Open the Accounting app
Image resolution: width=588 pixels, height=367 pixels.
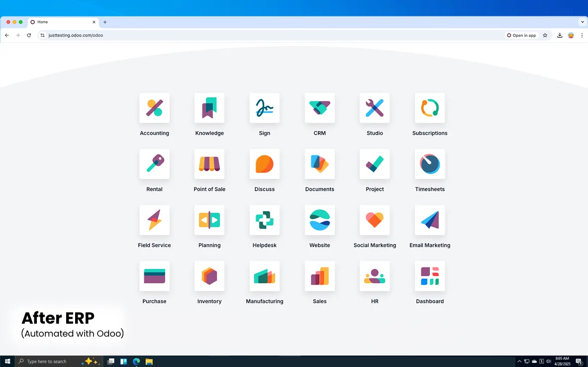(154, 108)
